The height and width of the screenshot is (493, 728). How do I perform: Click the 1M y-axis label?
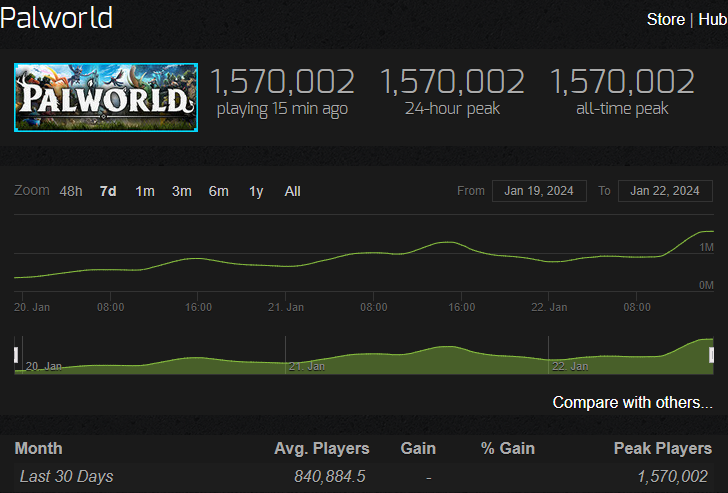point(707,247)
